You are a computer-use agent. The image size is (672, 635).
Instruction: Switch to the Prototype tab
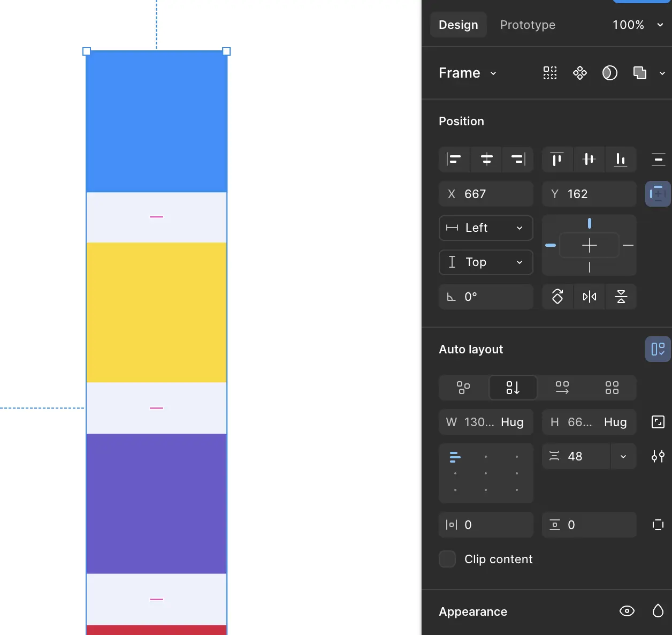528,25
